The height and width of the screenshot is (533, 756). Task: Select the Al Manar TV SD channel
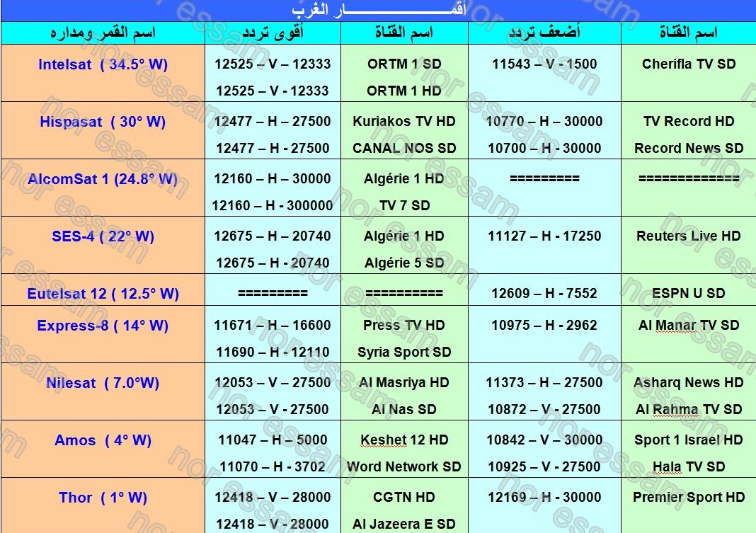tap(688, 326)
